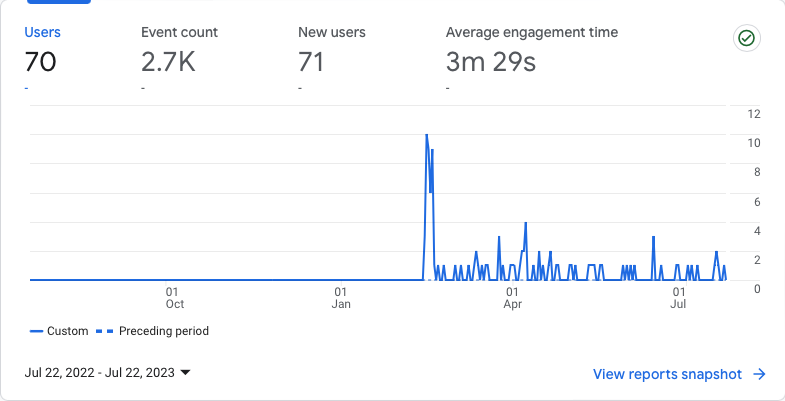
Task: Toggle the Preceding period legend label
Action: pyautogui.click(x=164, y=331)
